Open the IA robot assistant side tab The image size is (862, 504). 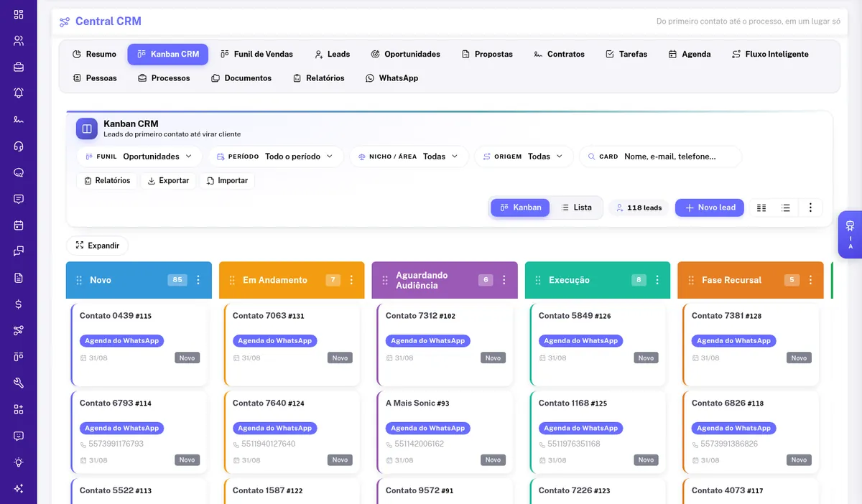pos(850,235)
